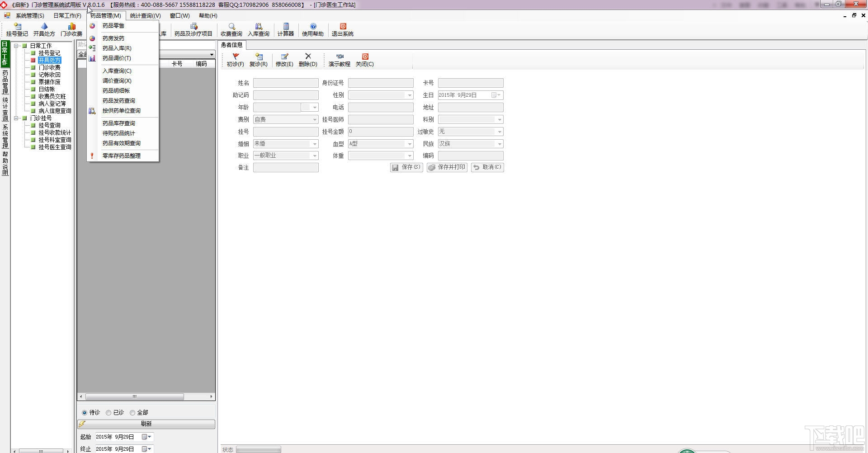Switch to the 患者信息 tab

pos(232,45)
